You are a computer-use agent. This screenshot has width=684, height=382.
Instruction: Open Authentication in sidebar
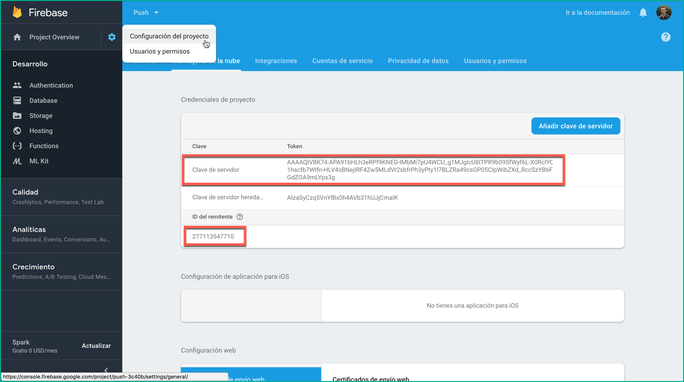(51, 85)
